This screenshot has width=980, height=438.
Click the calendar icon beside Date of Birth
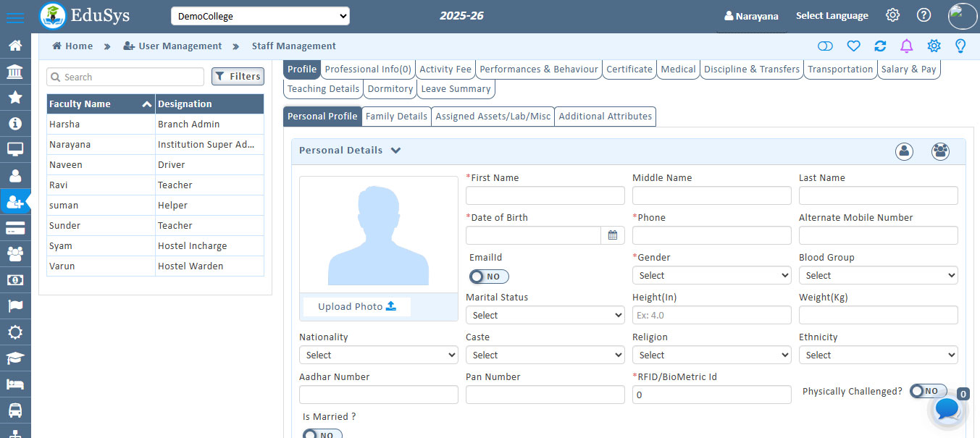(x=612, y=235)
